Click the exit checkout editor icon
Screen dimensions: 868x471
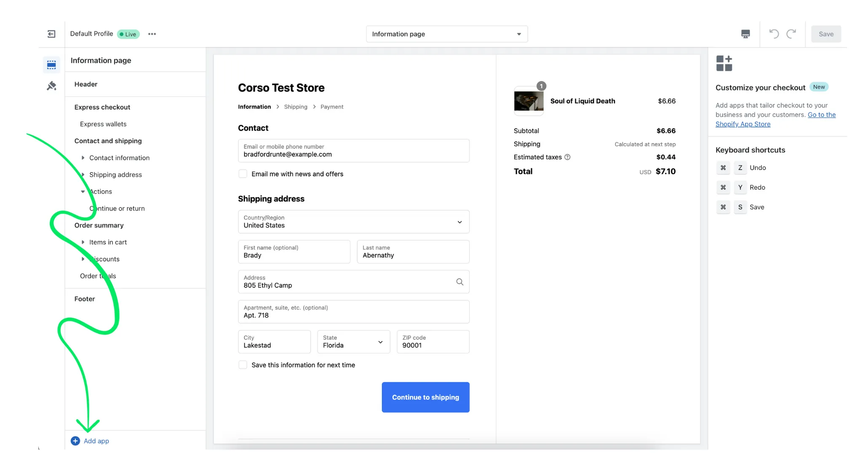[x=51, y=34]
